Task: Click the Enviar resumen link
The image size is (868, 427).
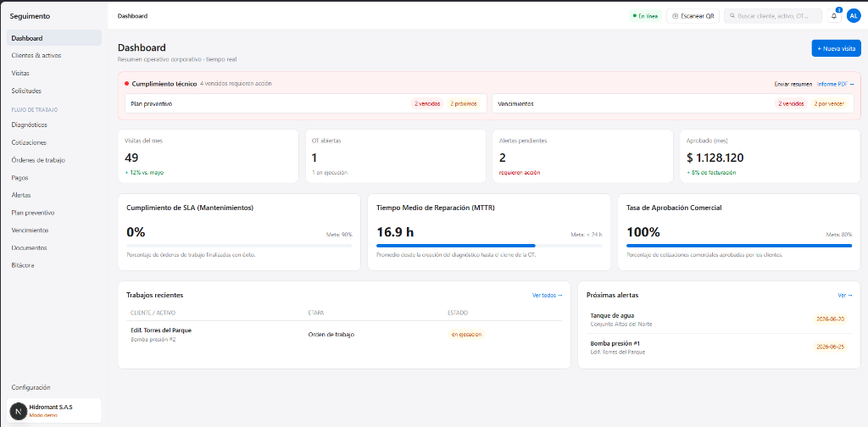Action: pos(793,84)
